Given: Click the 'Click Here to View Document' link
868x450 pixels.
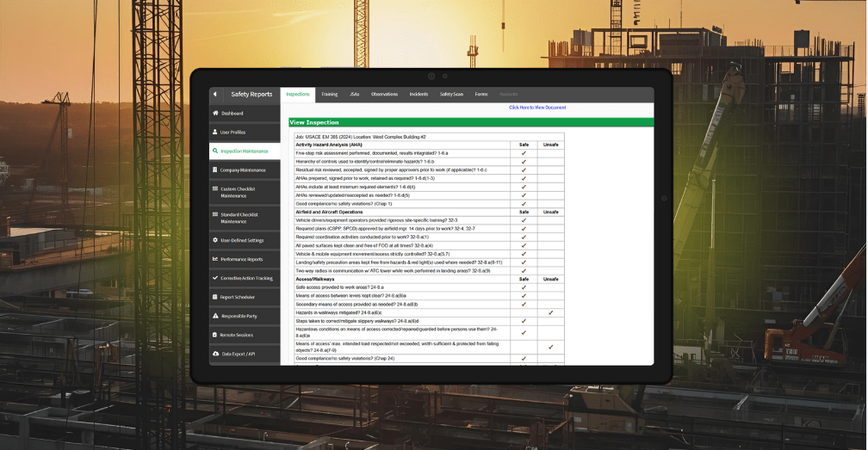Looking at the screenshot, I should coord(537,108).
